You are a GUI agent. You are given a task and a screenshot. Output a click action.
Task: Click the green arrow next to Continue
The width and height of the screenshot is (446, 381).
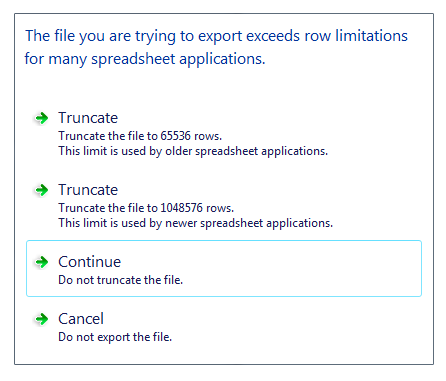[42, 262]
